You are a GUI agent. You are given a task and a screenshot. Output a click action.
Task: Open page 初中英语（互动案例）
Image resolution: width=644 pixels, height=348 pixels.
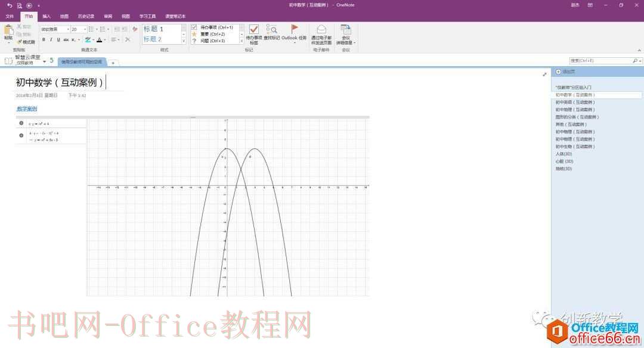575,102
